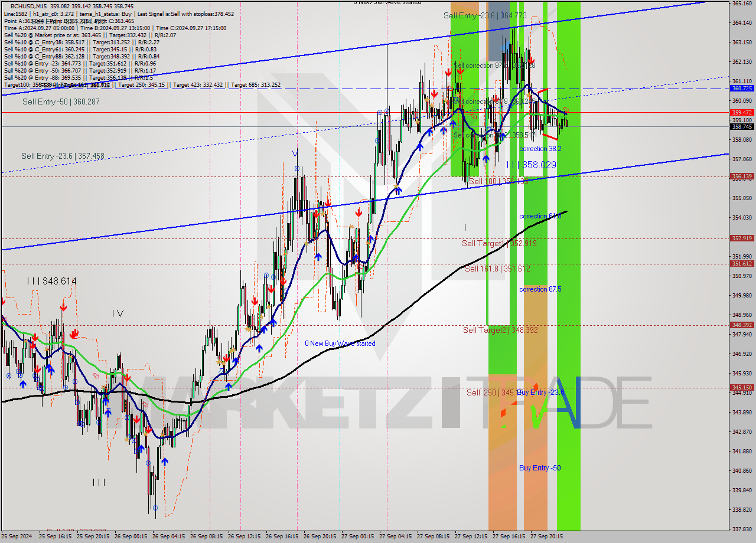Select the 'I I I 348.614' wave label
This screenshot has height=543, width=756.
51,281
